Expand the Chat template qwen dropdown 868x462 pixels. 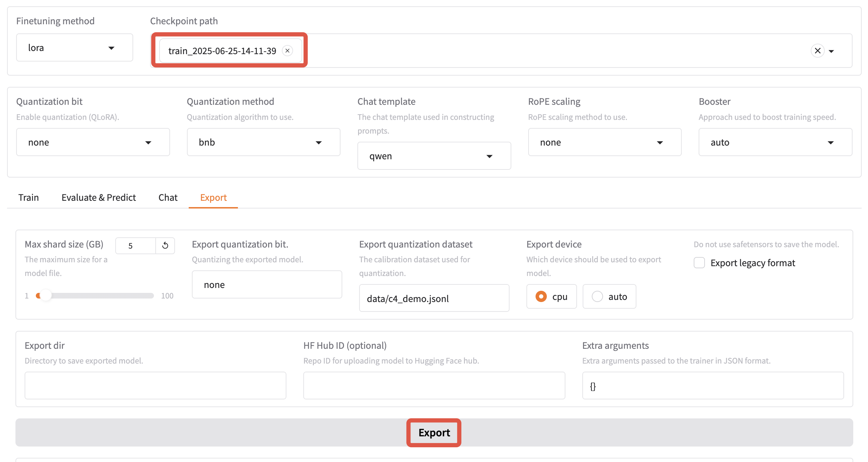pos(434,156)
